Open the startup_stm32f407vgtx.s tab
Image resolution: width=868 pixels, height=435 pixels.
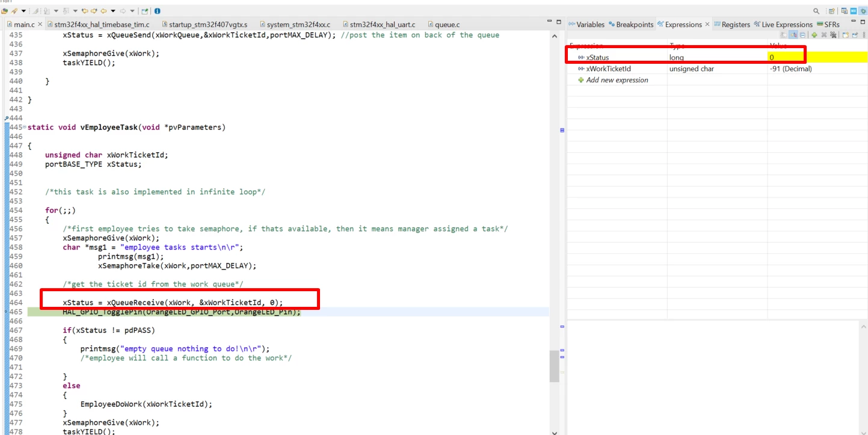tap(206, 25)
